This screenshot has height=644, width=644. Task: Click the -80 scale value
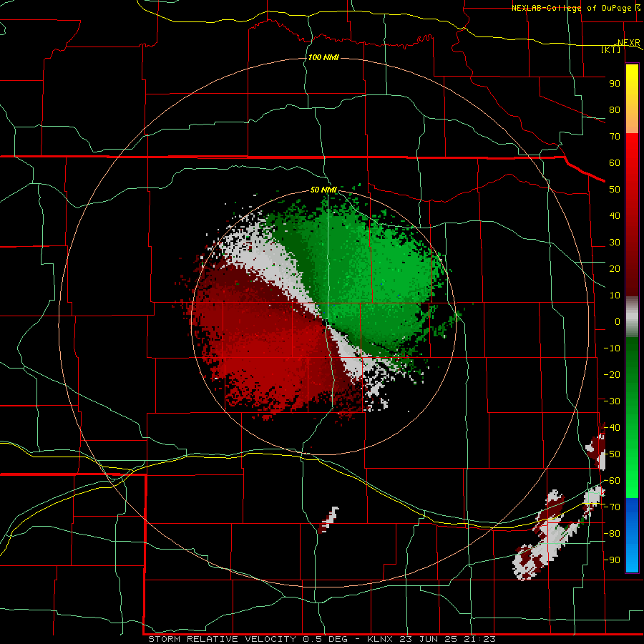coord(612,534)
